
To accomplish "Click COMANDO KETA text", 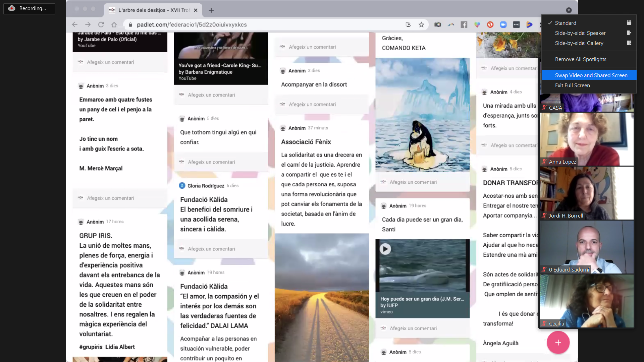I will 404,48.
